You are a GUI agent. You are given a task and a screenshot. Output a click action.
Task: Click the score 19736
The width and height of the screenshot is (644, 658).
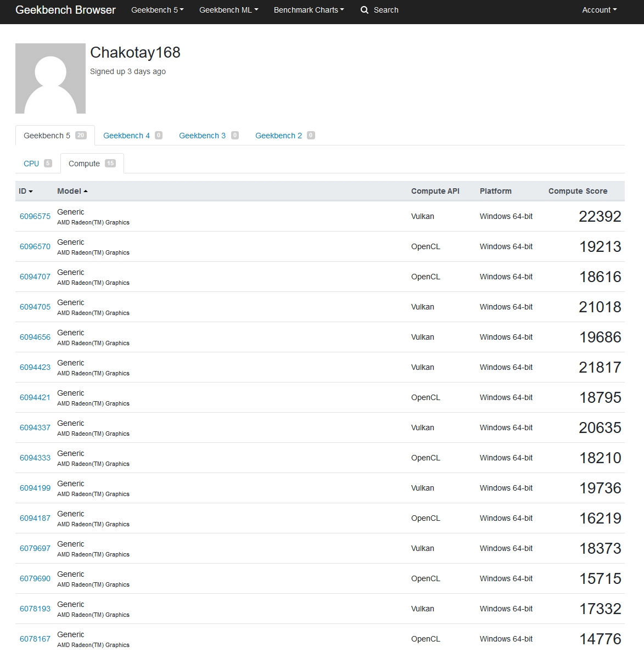[x=600, y=488]
